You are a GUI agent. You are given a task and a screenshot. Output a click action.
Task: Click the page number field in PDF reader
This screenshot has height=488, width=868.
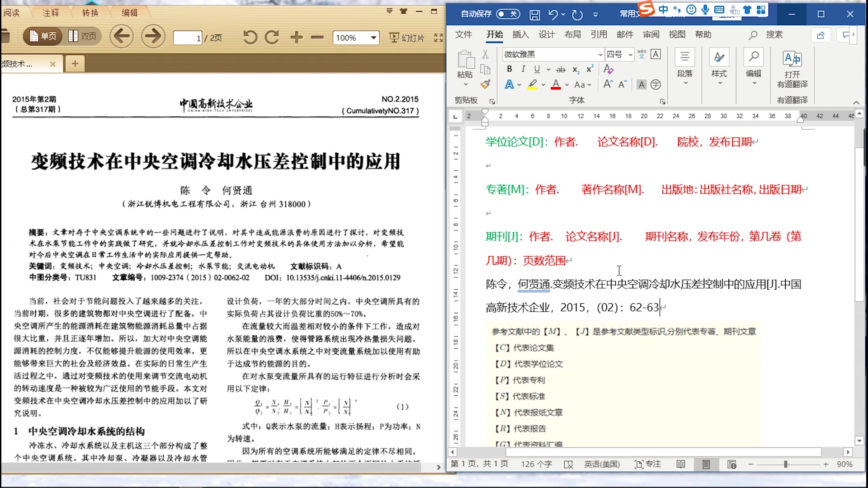point(187,38)
